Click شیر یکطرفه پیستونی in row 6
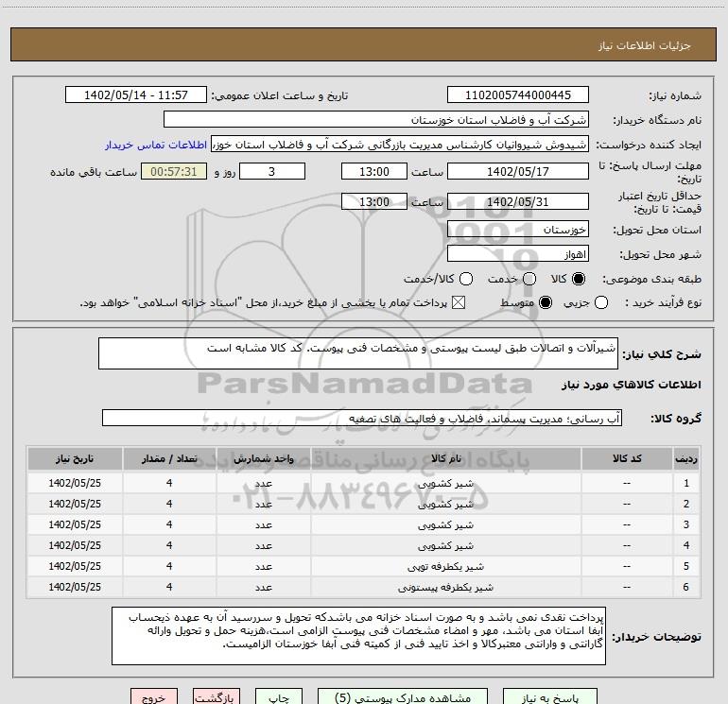Screen dimensions: 728x704 tap(445, 588)
